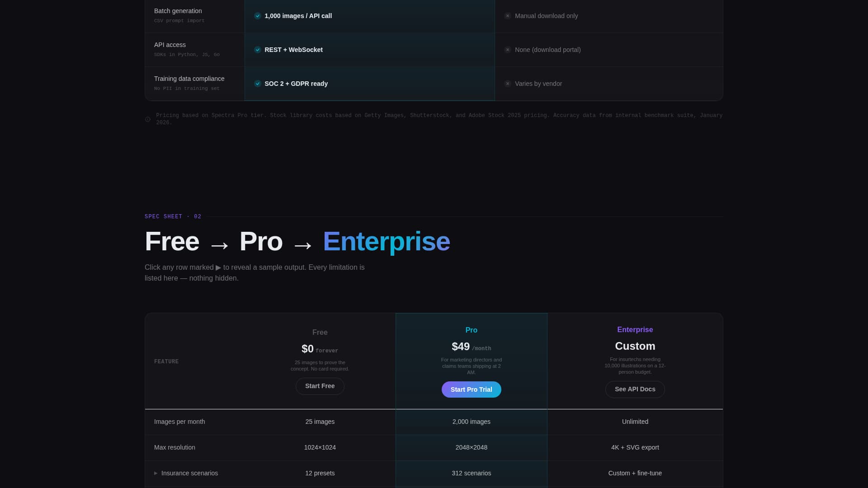
Task: Click the play triangle beside "Insurance scenarios"
Action: (156, 473)
